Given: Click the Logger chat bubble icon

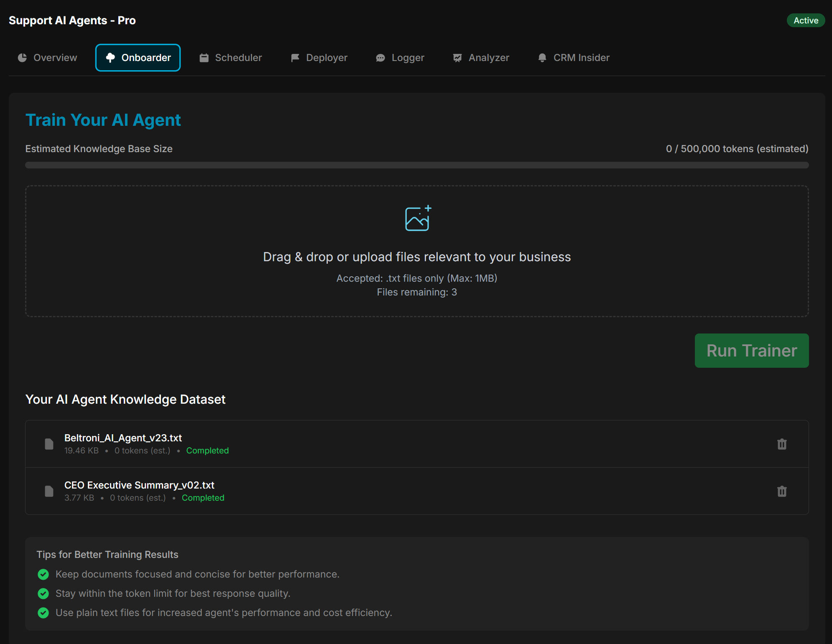Looking at the screenshot, I should (380, 58).
